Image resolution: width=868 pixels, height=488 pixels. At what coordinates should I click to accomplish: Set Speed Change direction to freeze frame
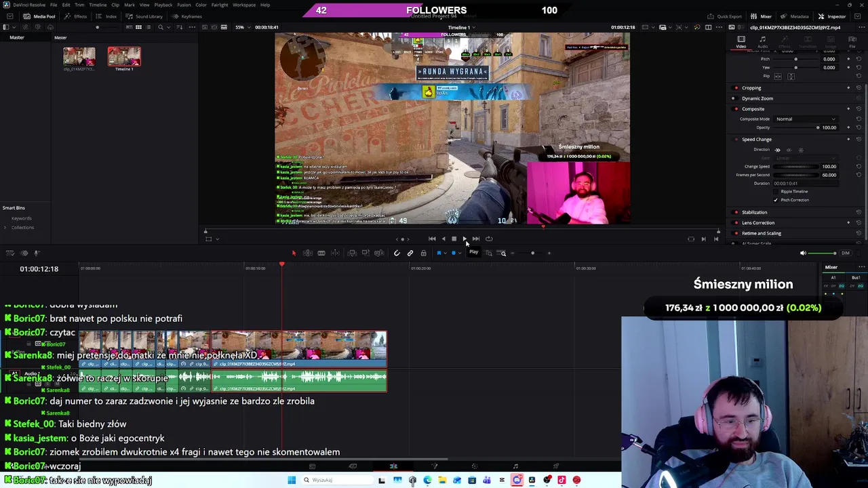(801, 150)
